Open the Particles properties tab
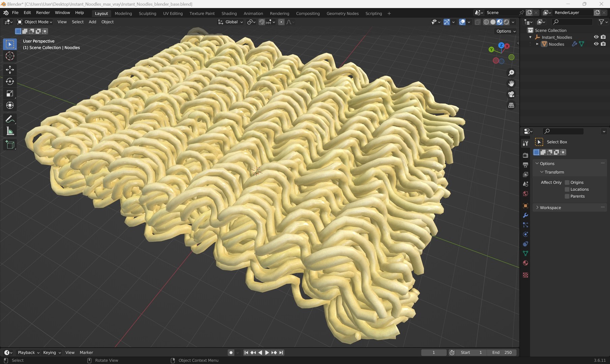The image size is (610, 364). [525, 225]
